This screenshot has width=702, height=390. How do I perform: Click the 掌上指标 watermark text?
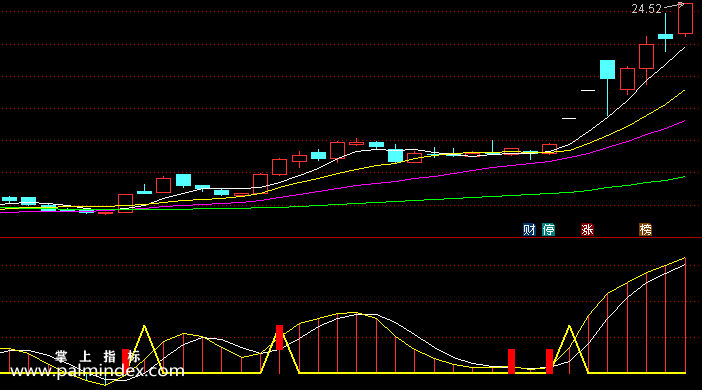click(97, 357)
